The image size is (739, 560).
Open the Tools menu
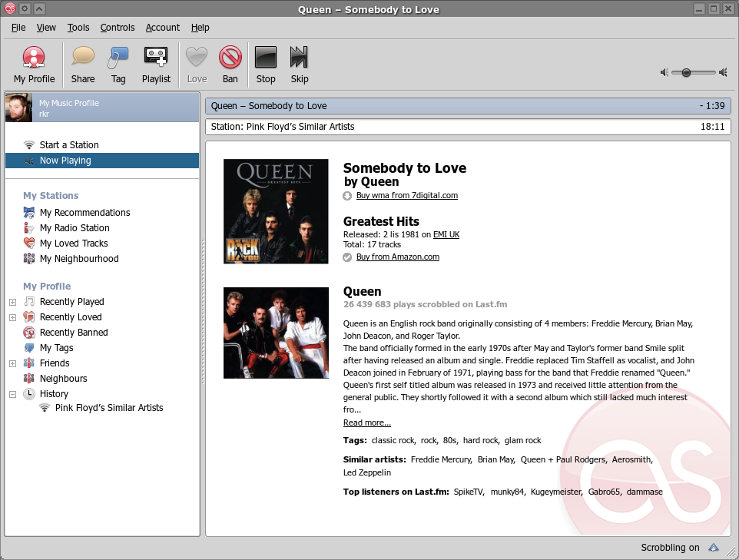(x=78, y=28)
